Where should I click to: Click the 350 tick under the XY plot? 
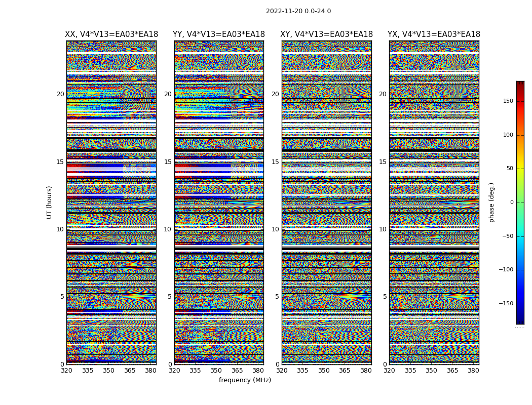[324, 371]
